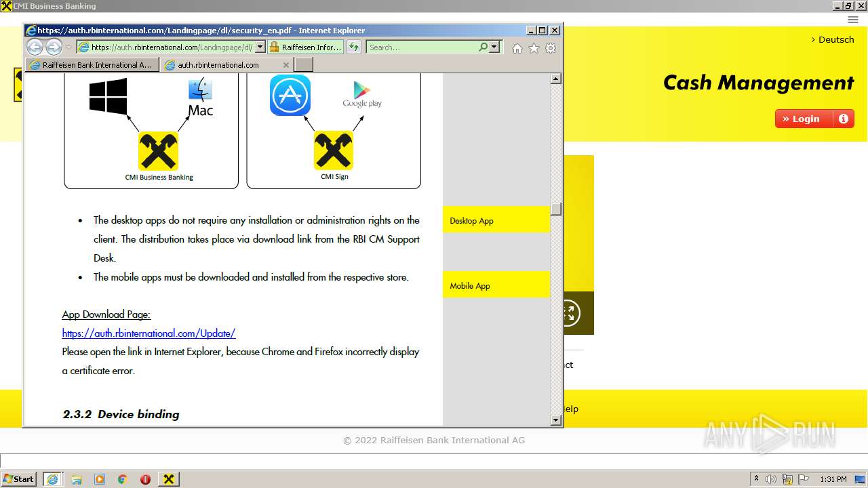This screenshot has width=868, height=488.
Task: Click PDF scrollbar down arrow
Action: [556, 420]
